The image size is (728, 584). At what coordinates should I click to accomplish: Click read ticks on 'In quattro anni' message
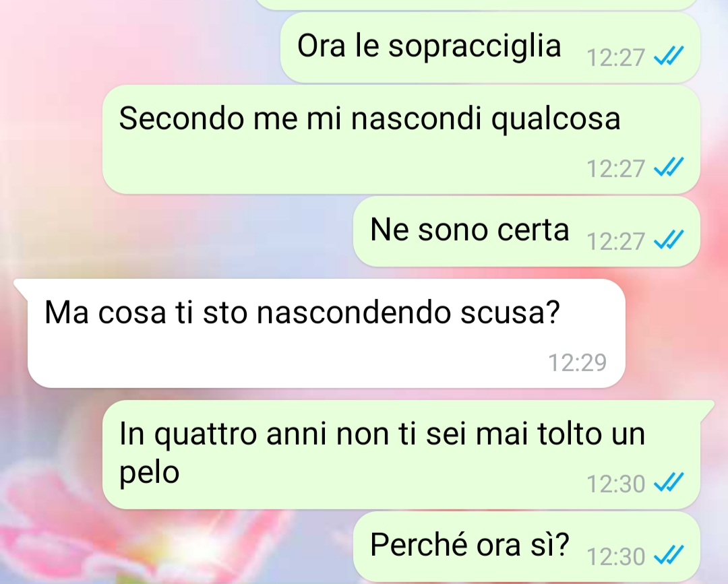[669, 482]
